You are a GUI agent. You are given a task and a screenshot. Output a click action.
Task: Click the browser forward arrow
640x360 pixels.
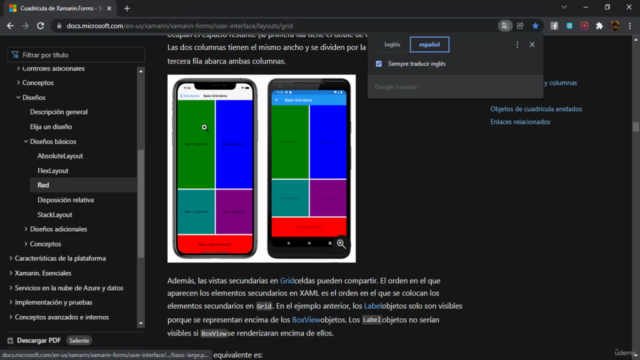coord(25,26)
